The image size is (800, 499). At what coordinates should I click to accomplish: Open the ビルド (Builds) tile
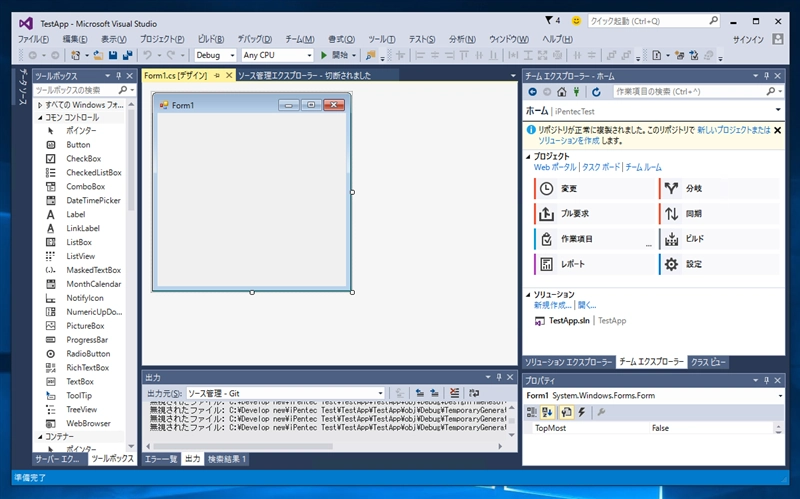point(719,238)
